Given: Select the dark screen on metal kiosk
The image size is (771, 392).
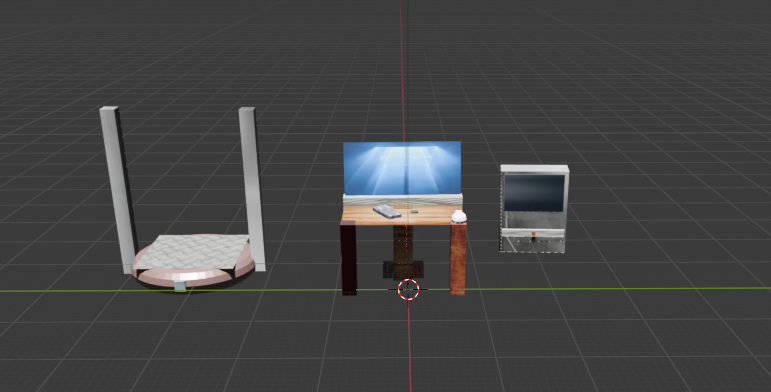Looking at the screenshot, I should (x=534, y=193).
